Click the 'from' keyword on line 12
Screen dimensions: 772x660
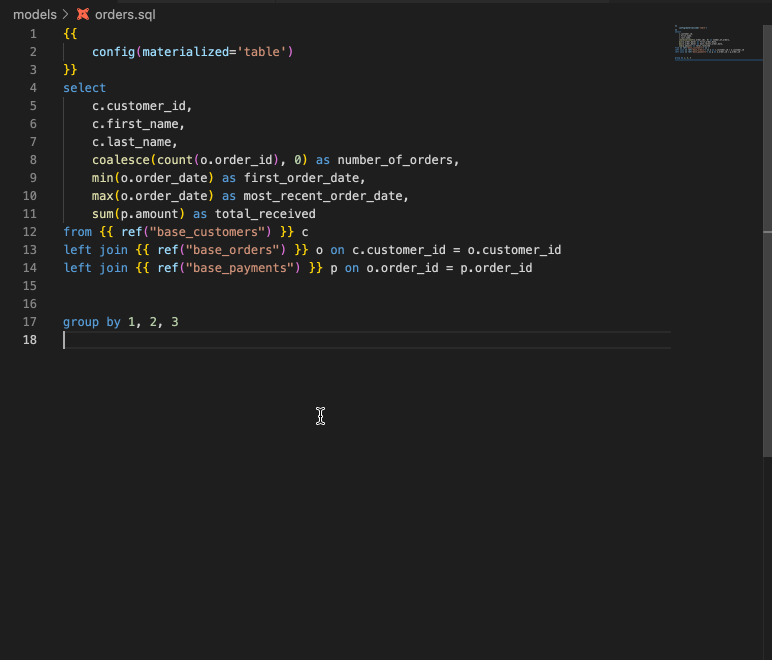pos(77,232)
